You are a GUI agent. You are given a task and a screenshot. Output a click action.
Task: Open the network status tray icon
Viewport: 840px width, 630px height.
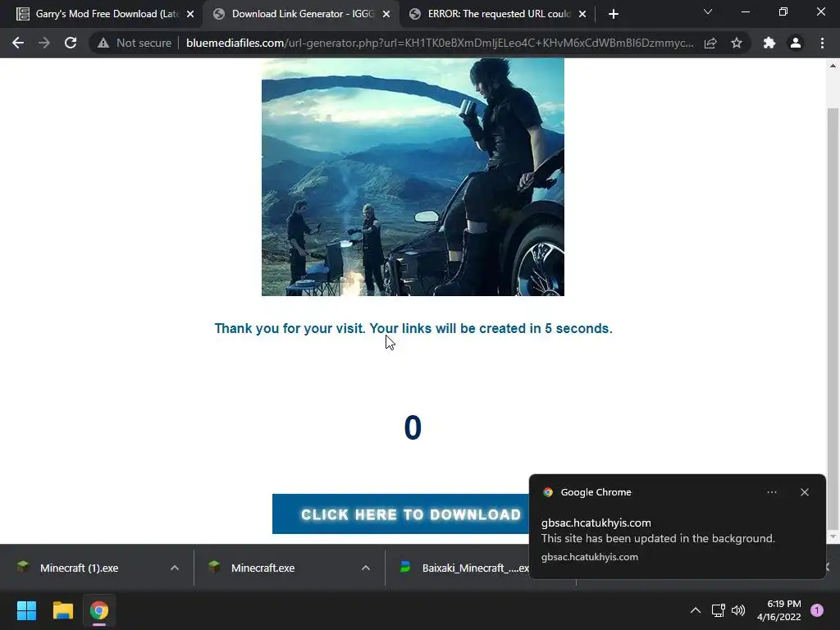tap(718, 610)
